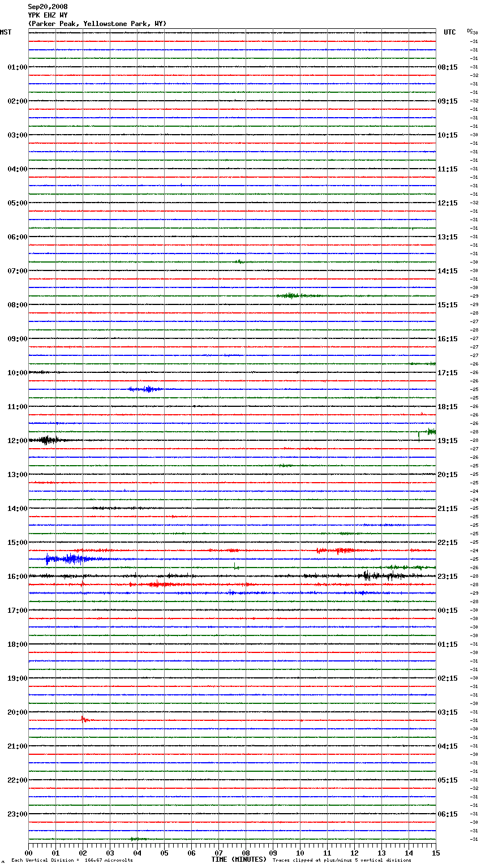The width and height of the screenshot is (481, 868).
Task: Select the 06:00 MST time label
Action: tap(17, 237)
